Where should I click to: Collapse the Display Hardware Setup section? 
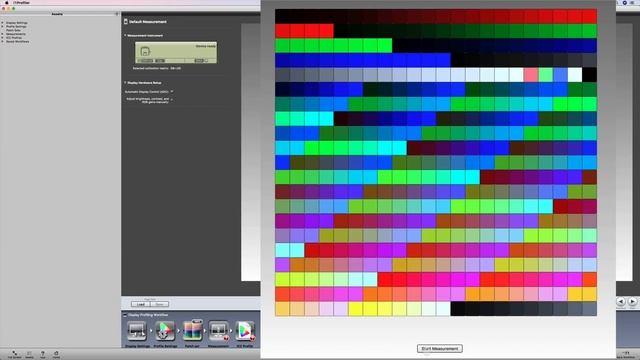pos(125,82)
